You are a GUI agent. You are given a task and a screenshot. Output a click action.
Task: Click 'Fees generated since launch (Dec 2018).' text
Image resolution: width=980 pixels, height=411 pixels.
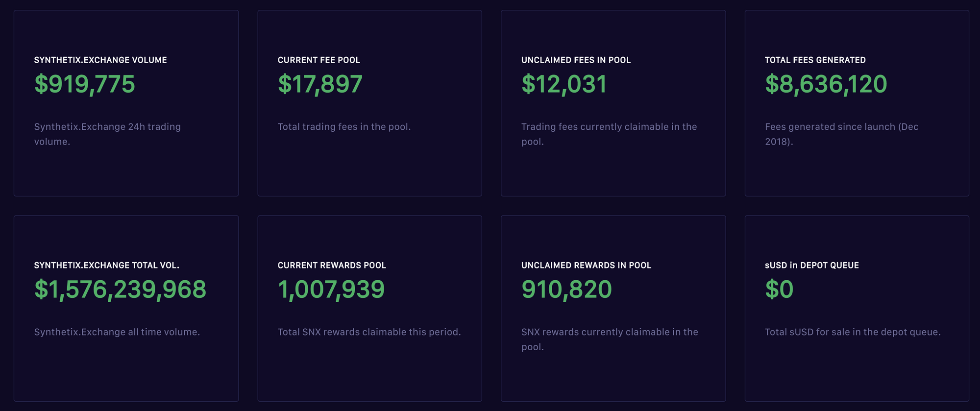tap(841, 134)
